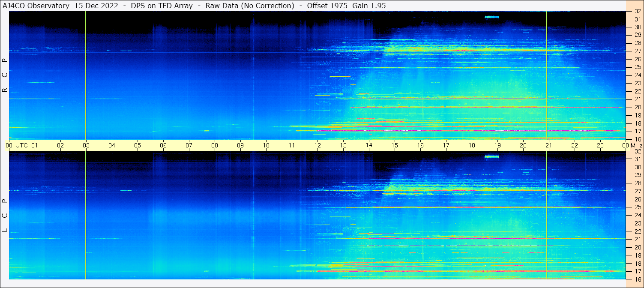Click the 31 MHz tick in RCP panel
This screenshot has height=288, width=644.
[637, 19]
